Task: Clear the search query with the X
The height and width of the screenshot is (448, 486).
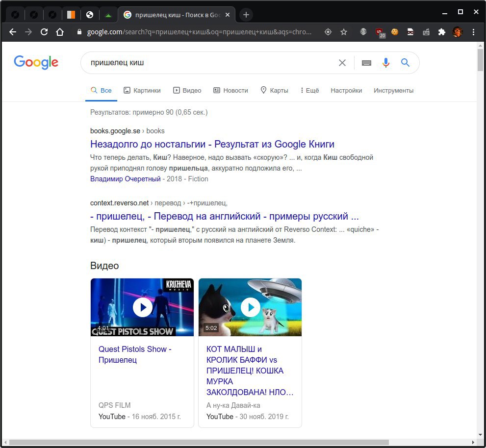Action: 342,63
